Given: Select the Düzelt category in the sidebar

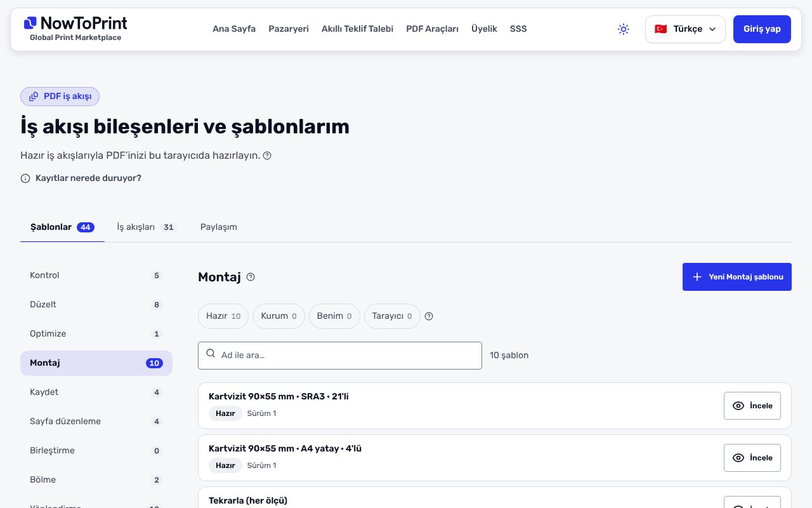Looking at the screenshot, I should tap(96, 305).
